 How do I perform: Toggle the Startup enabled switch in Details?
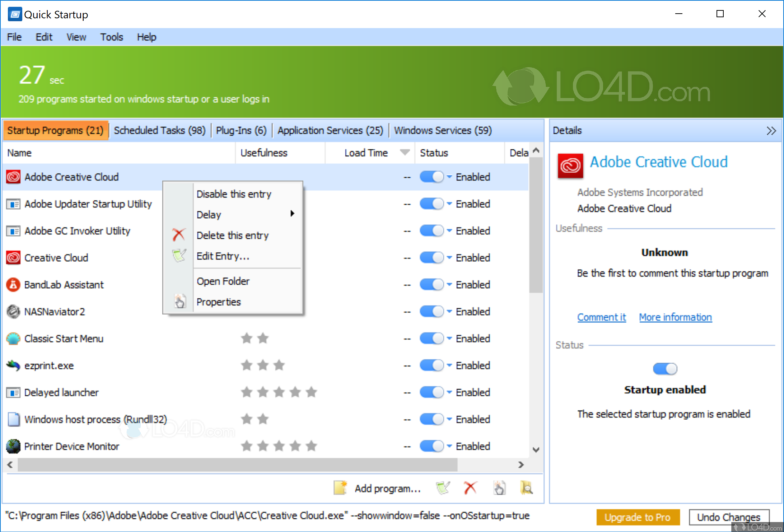[x=665, y=369]
